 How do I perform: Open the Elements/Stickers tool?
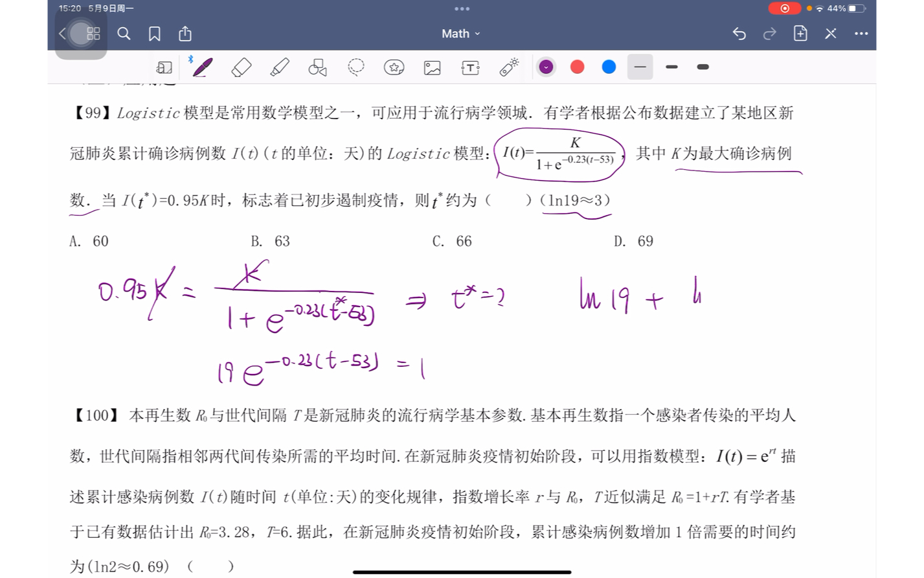click(x=394, y=67)
